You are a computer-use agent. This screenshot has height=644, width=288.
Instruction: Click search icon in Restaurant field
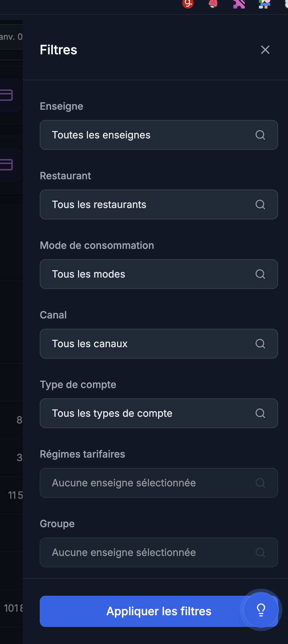[260, 204]
